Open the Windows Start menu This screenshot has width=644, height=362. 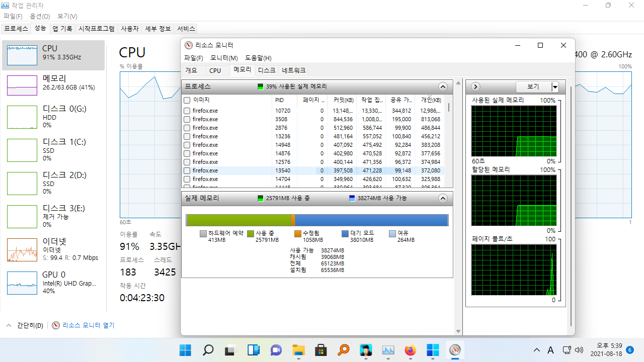tap(185, 350)
